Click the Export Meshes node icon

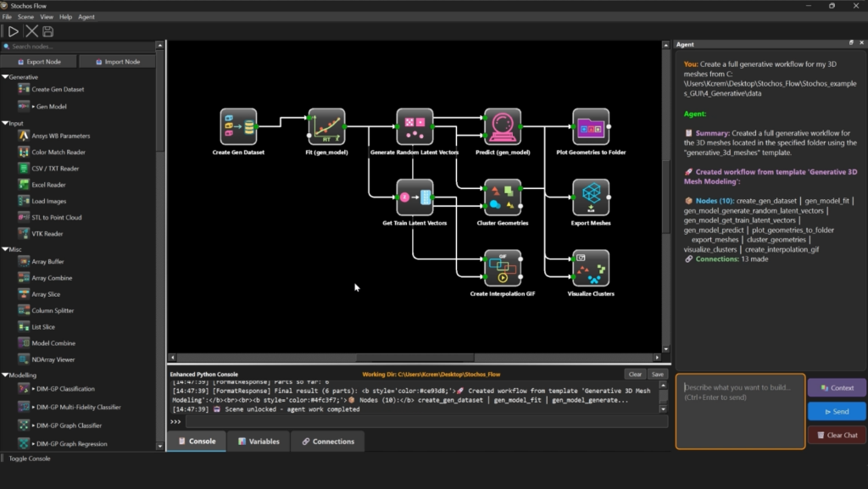point(591,197)
